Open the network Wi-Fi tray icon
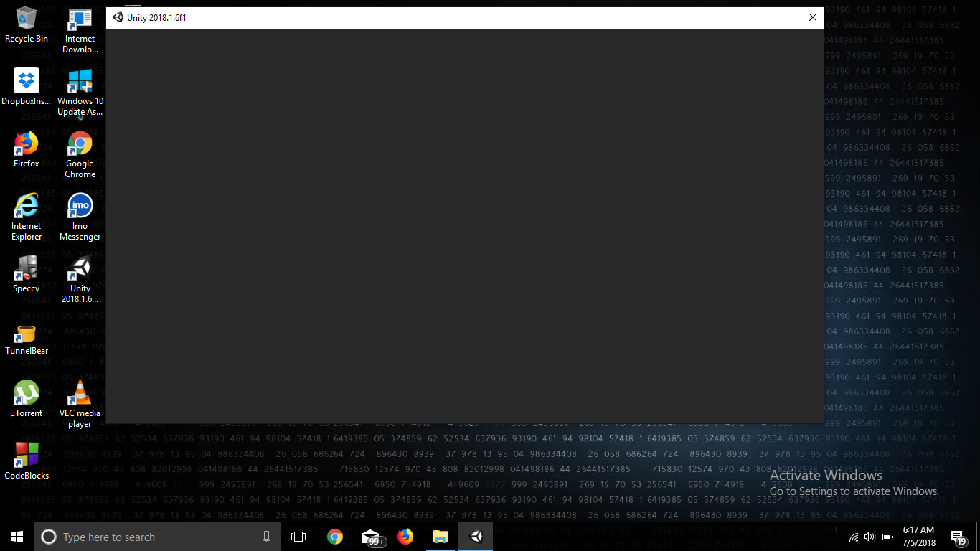 click(854, 537)
